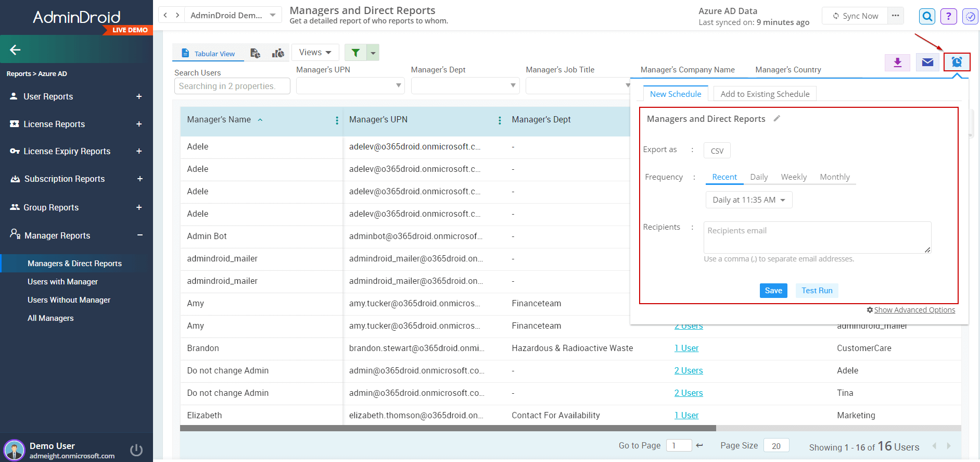Click Go to Page enter arrow
980x462 pixels.
click(699, 445)
